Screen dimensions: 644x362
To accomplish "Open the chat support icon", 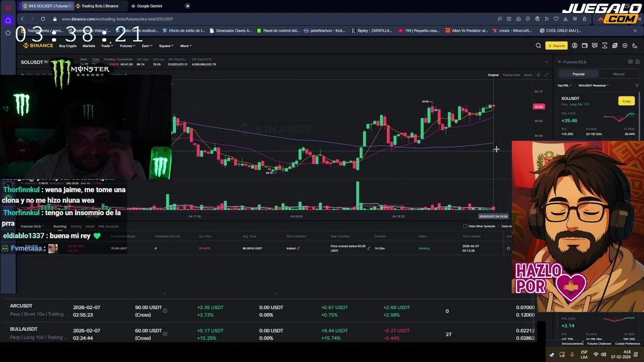I will click(x=595, y=46).
